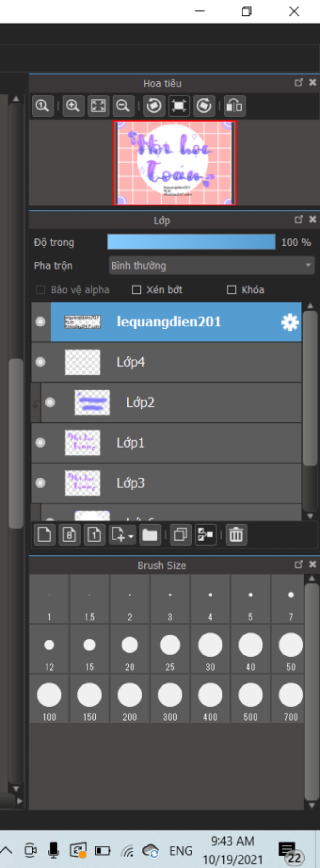
Task: Click the zoom out magnifier icon
Action: click(123, 106)
